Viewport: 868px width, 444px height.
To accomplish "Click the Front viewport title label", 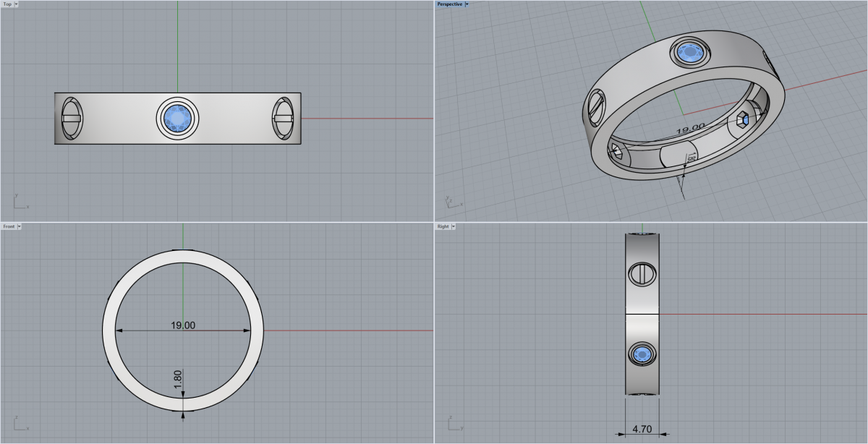I will click(9, 226).
